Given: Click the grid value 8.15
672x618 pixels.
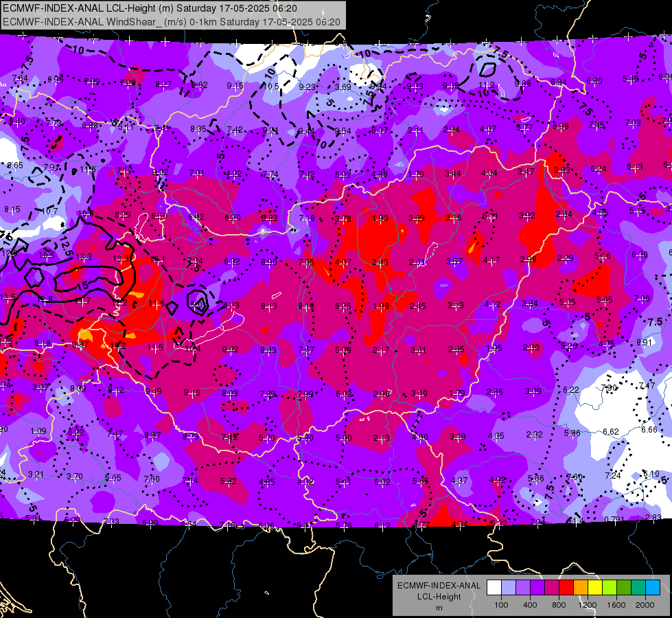Looking at the screenshot, I should click(x=12, y=209).
